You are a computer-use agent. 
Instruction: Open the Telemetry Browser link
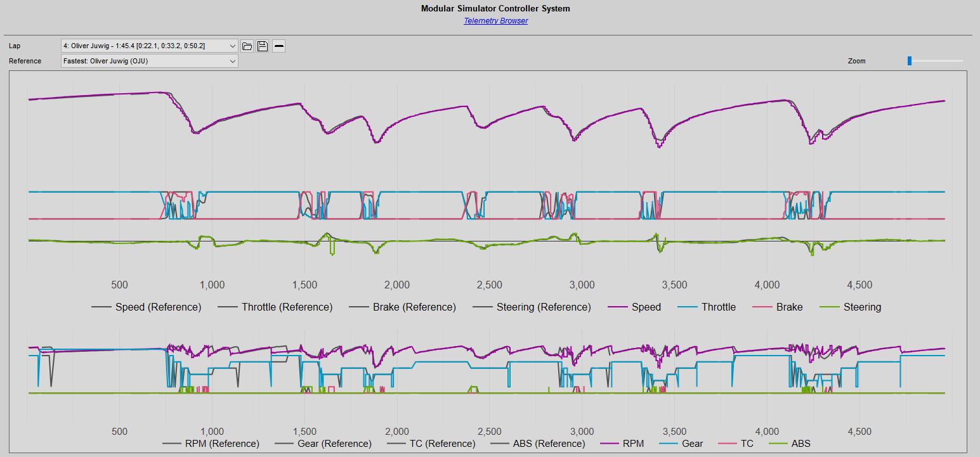tap(495, 21)
